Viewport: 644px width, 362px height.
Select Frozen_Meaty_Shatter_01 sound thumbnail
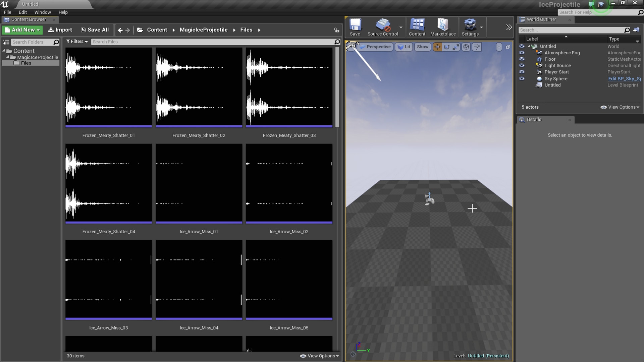point(109,87)
